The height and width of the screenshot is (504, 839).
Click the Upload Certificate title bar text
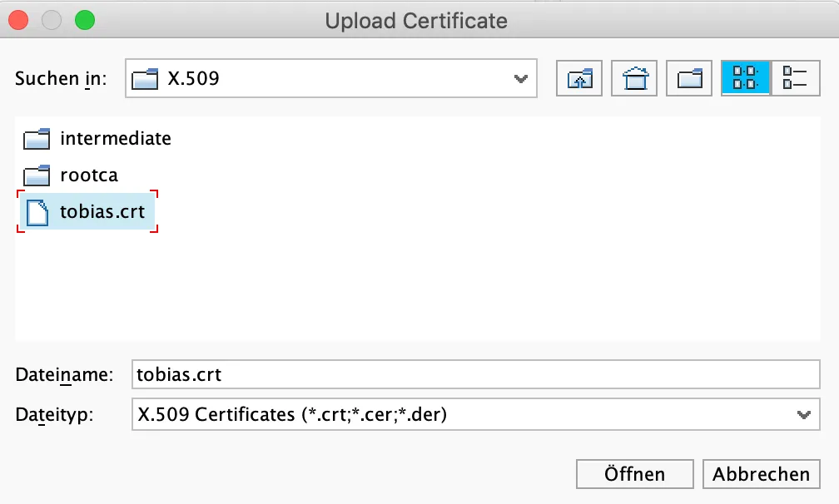[416, 20]
